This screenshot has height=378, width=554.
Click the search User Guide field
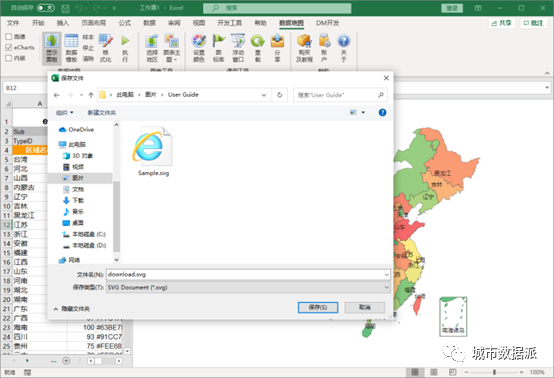click(x=340, y=95)
